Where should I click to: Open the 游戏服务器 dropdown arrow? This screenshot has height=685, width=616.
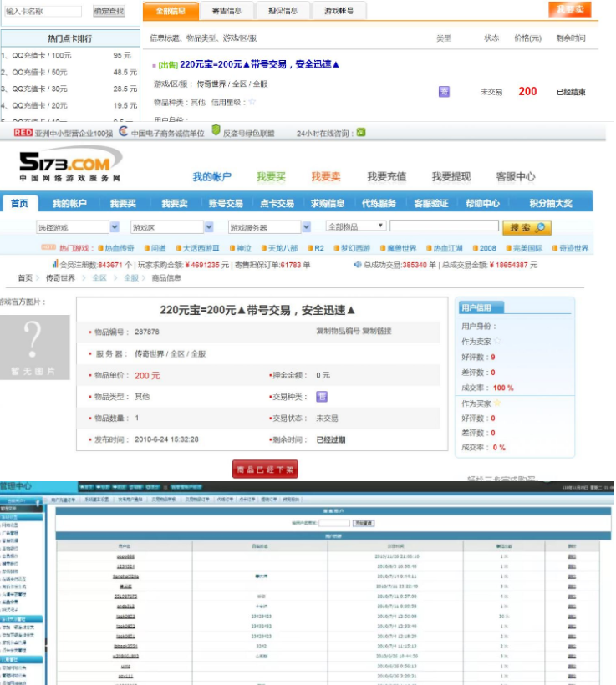[x=307, y=226]
